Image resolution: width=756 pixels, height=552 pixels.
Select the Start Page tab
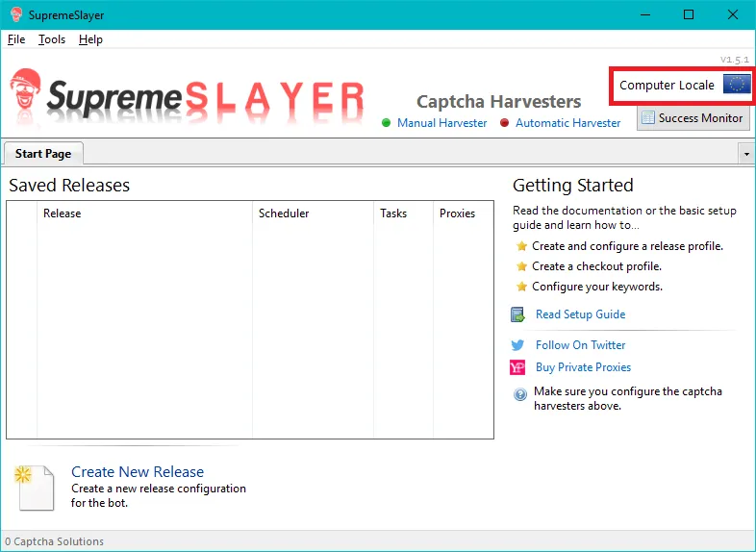click(43, 154)
